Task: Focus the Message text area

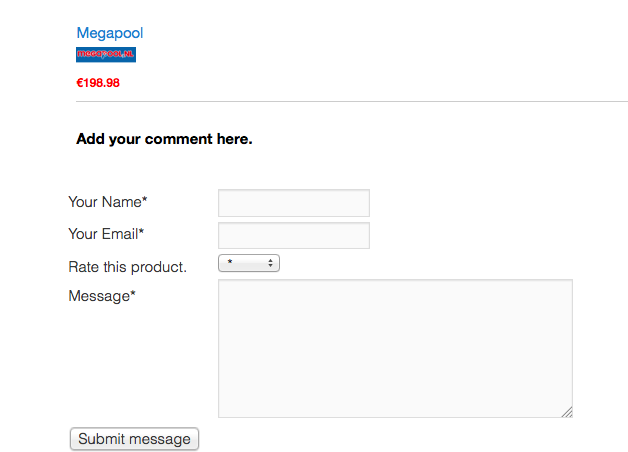Action: tap(395, 348)
